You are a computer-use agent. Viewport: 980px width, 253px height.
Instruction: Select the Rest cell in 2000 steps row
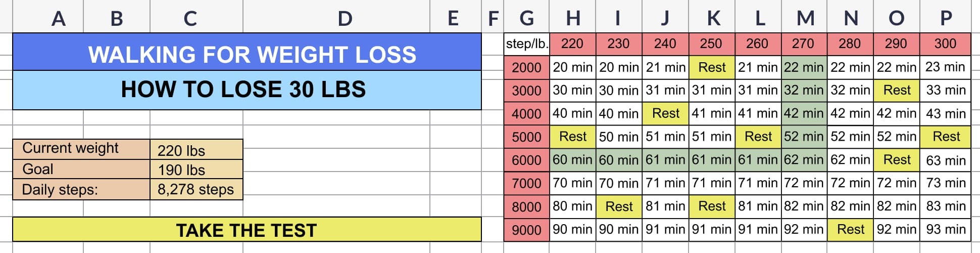tap(712, 67)
